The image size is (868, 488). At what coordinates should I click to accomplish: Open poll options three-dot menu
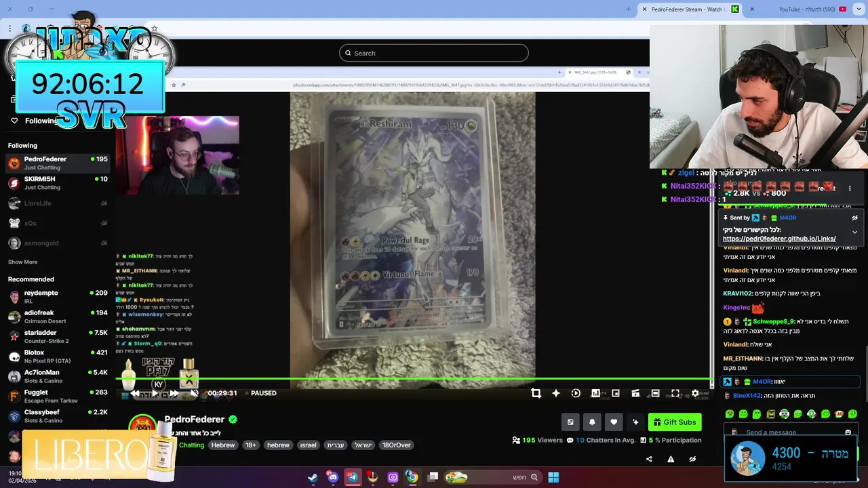click(850, 188)
